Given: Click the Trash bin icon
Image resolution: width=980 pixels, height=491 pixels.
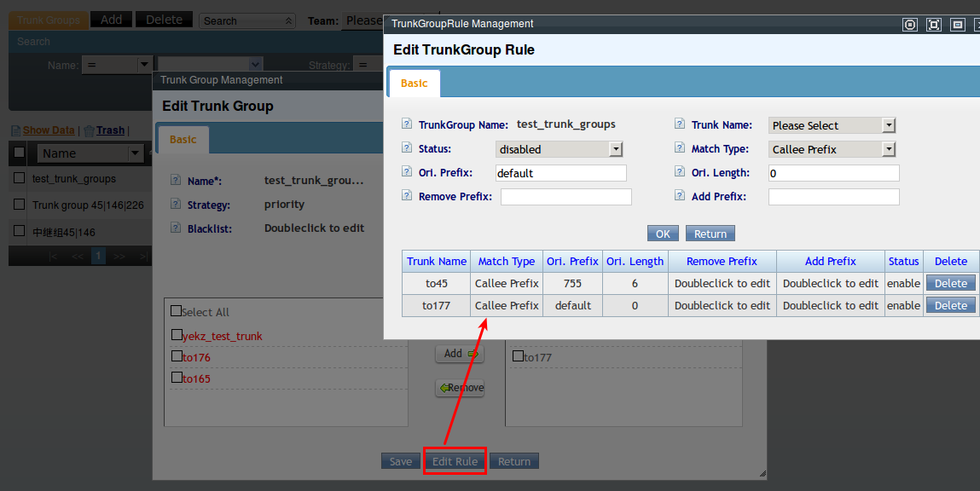Looking at the screenshot, I should (x=89, y=131).
